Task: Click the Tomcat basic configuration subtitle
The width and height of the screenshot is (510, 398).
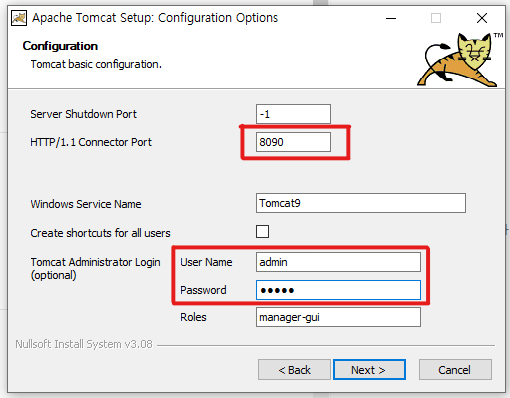Action: click(96, 64)
